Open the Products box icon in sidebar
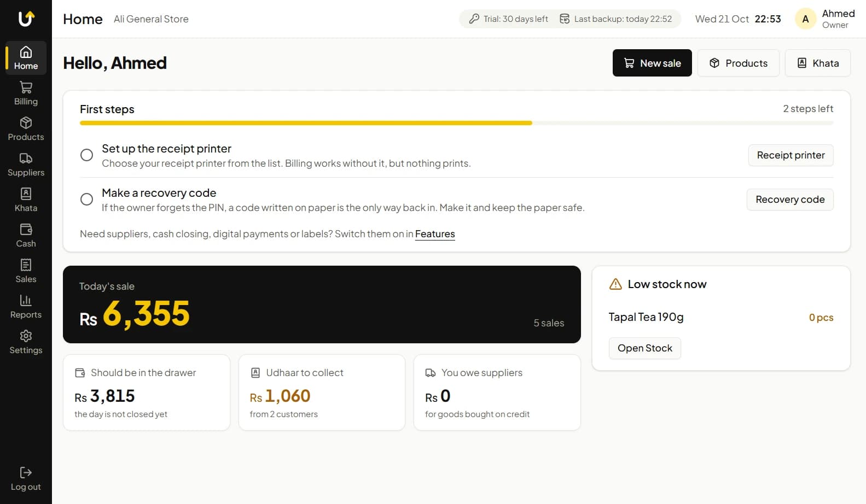The height and width of the screenshot is (504, 866). [x=26, y=122]
